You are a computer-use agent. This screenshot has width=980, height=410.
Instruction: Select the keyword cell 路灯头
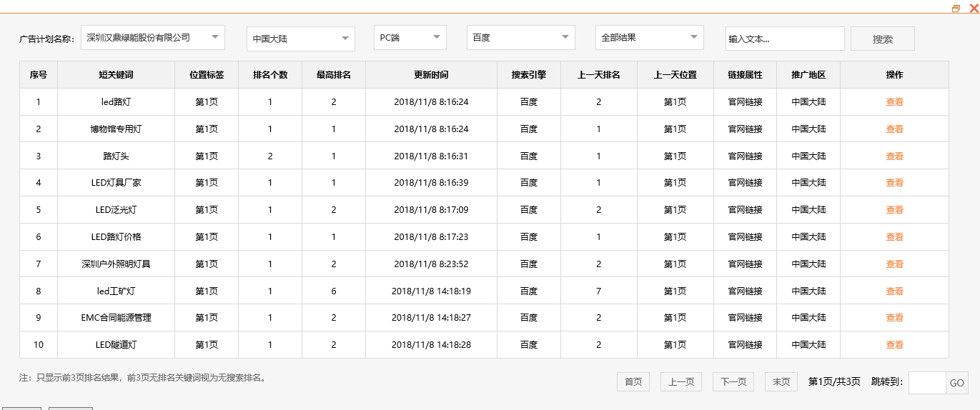[x=117, y=156]
